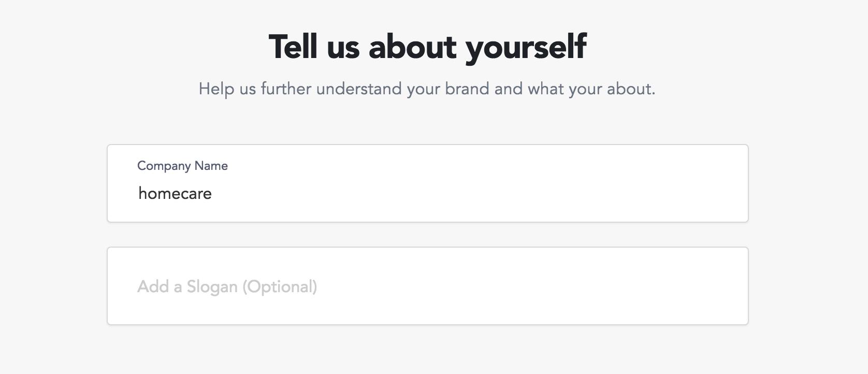Click the word "about" in the heading
The height and width of the screenshot is (374, 868).
click(412, 47)
